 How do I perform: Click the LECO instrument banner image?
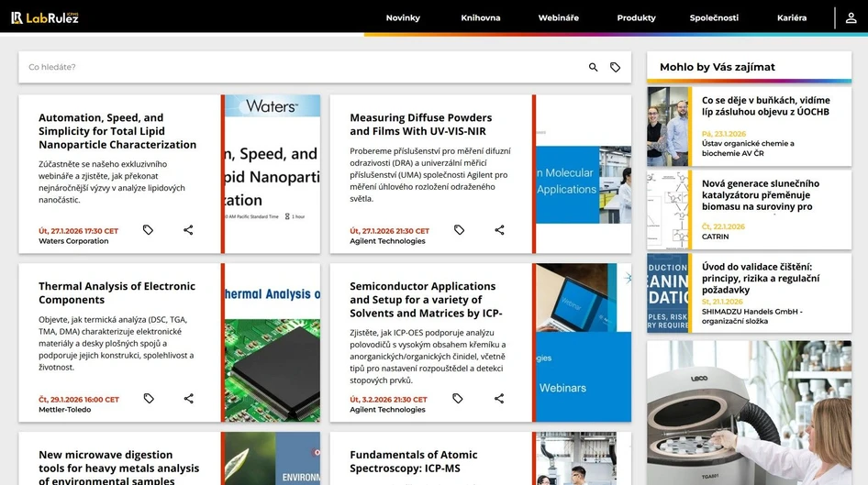[749, 413]
